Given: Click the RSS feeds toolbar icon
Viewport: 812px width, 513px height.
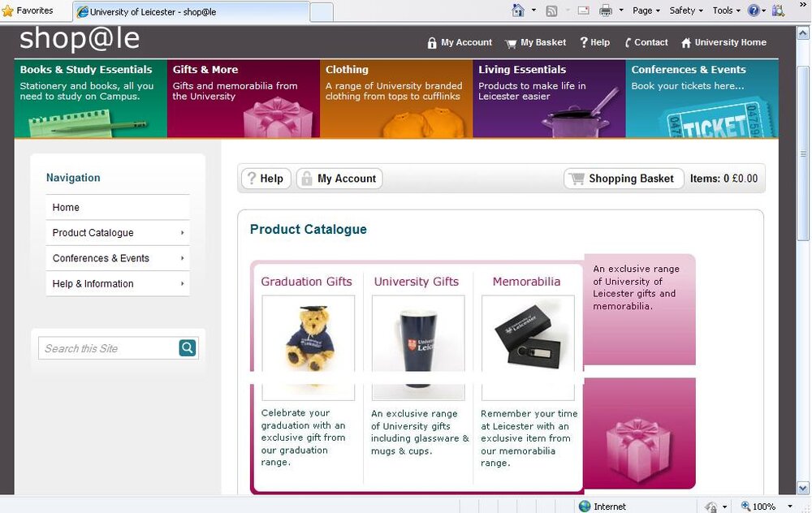Looking at the screenshot, I should click(552, 11).
